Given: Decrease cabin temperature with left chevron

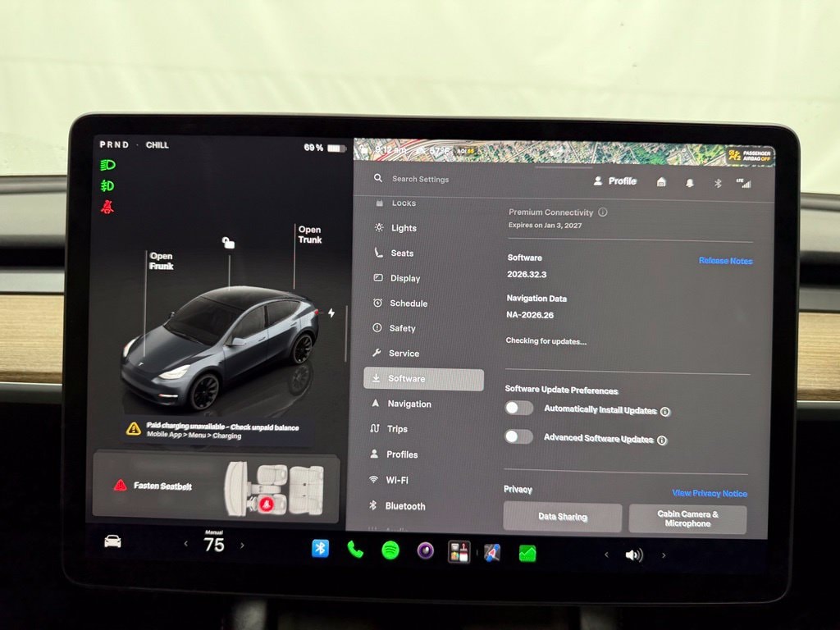Looking at the screenshot, I should click(x=186, y=544).
